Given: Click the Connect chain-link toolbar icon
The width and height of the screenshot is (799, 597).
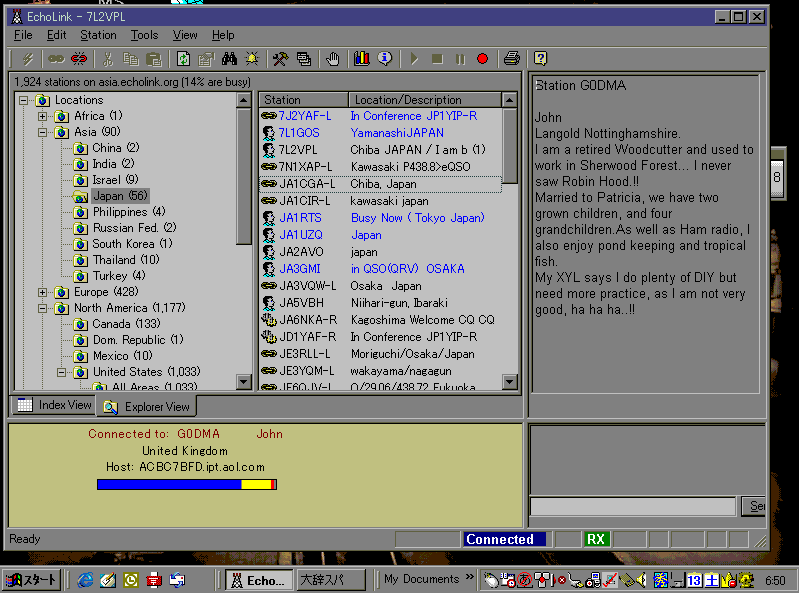Looking at the screenshot, I should click(56, 59).
